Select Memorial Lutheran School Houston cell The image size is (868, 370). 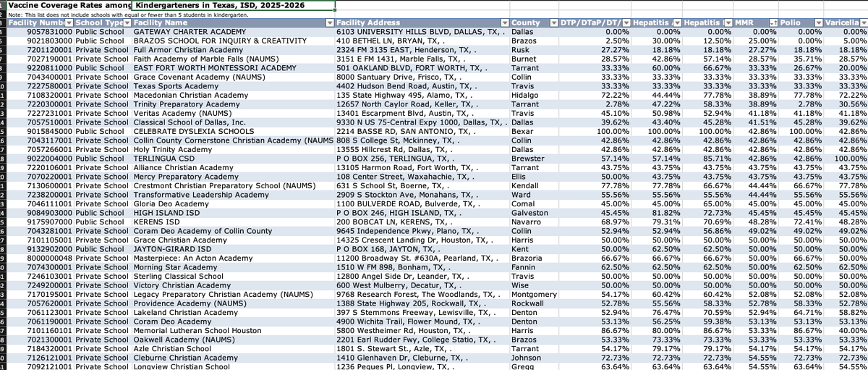click(x=234, y=330)
